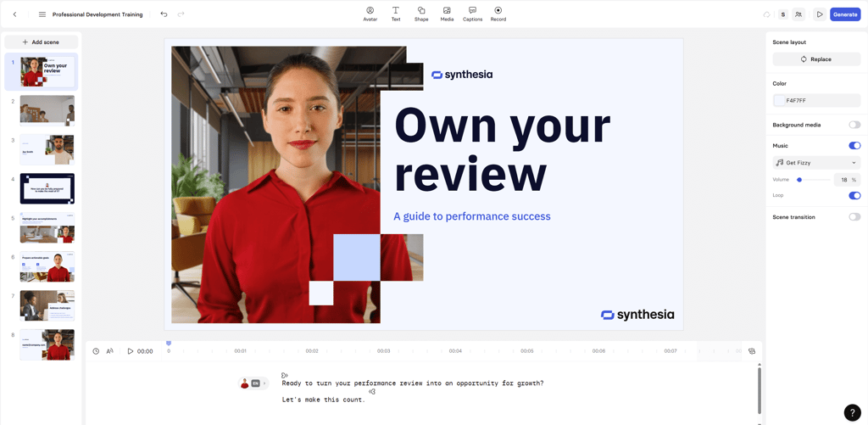868x425 pixels.
Task: Click the volume percentage field showing 18
Action: click(847, 180)
